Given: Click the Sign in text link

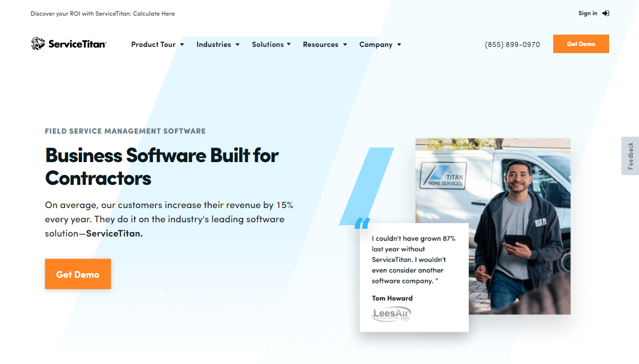Looking at the screenshot, I should pos(587,13).
